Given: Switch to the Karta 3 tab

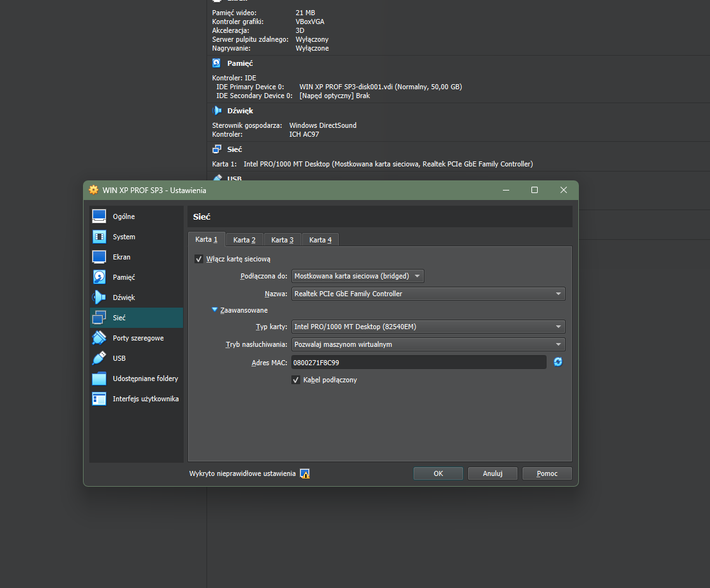Looking at the screenshot, I should pos(282,240).
